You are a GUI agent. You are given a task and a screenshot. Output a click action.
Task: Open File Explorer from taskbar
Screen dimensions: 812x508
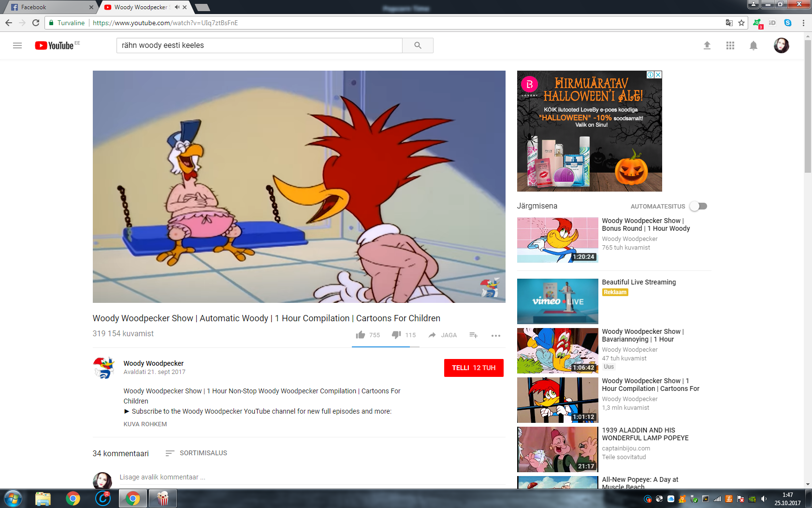pos(43,498)
